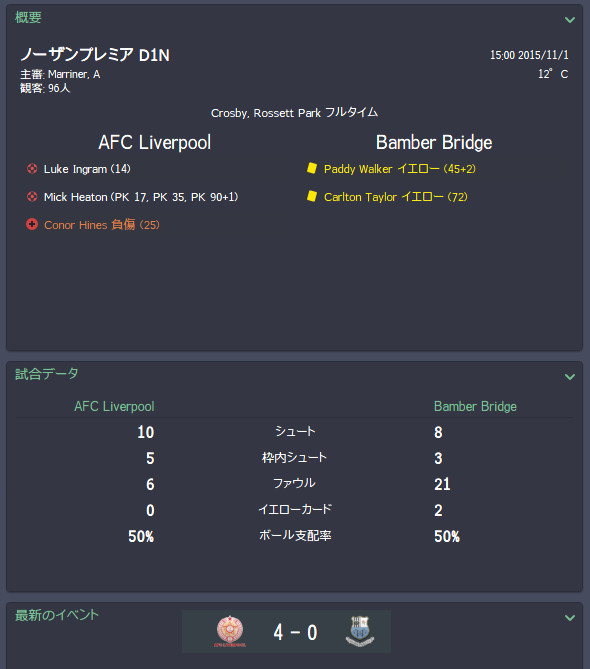Click goal icon beside Mick Heaton
Screen dimensions: 590x669
[32, 197]
